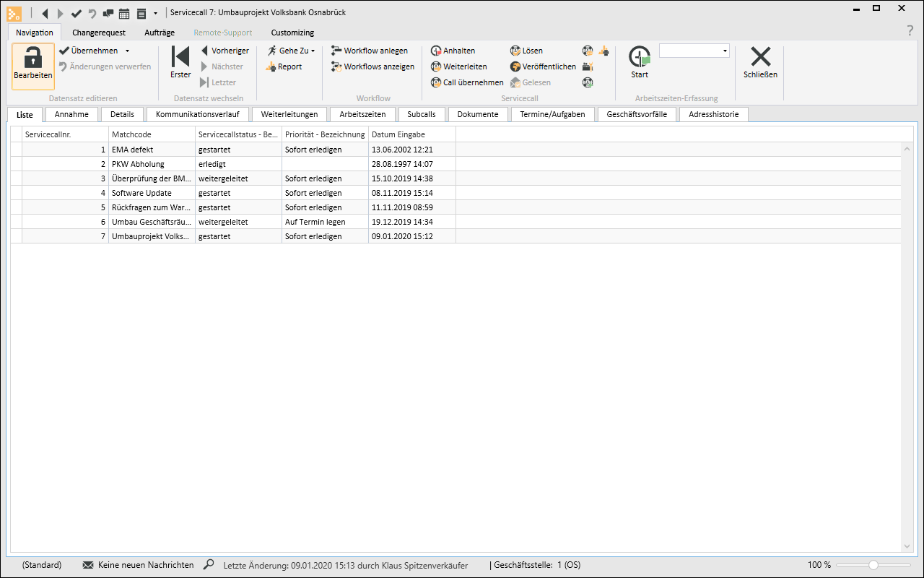This screenshot has height=578, width=924.
Task: Open the Arbeitszeiten tab
Action: (362, 114)
